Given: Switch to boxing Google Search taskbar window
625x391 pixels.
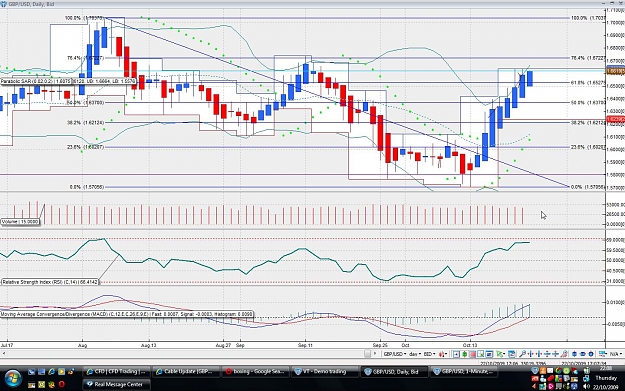Looking at the screenshot, I should (256, 372).
